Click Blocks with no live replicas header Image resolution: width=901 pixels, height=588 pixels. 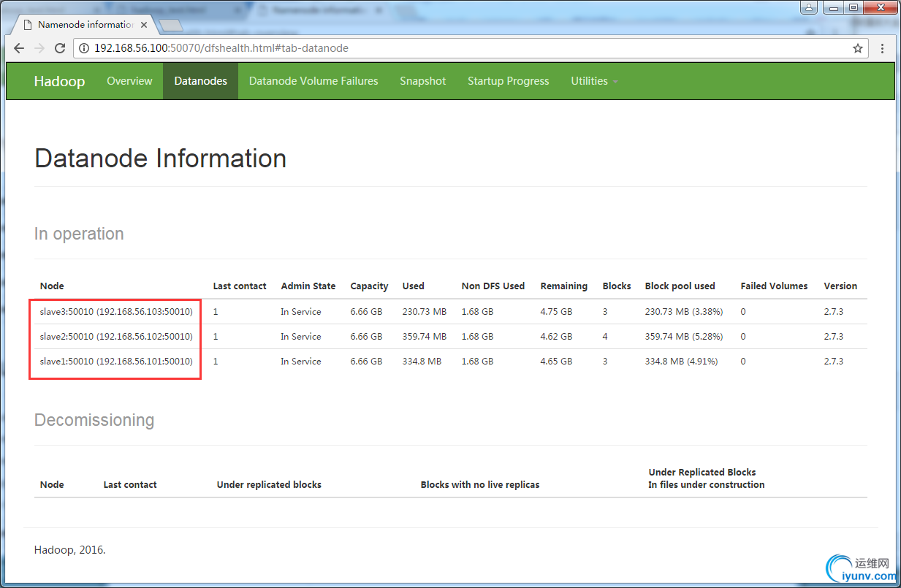pos(480,485)
